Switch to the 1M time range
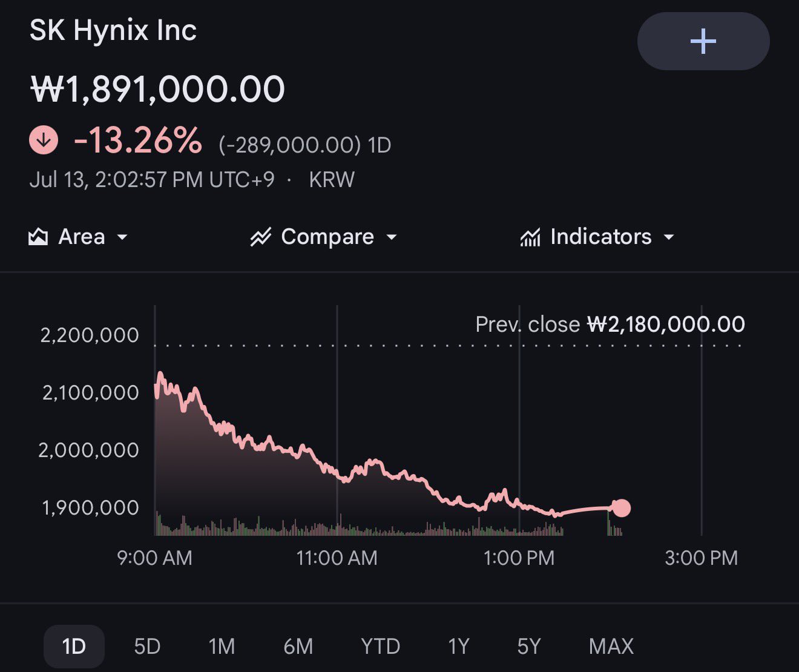This screenshot has height=672, width=799. (222, 646)
